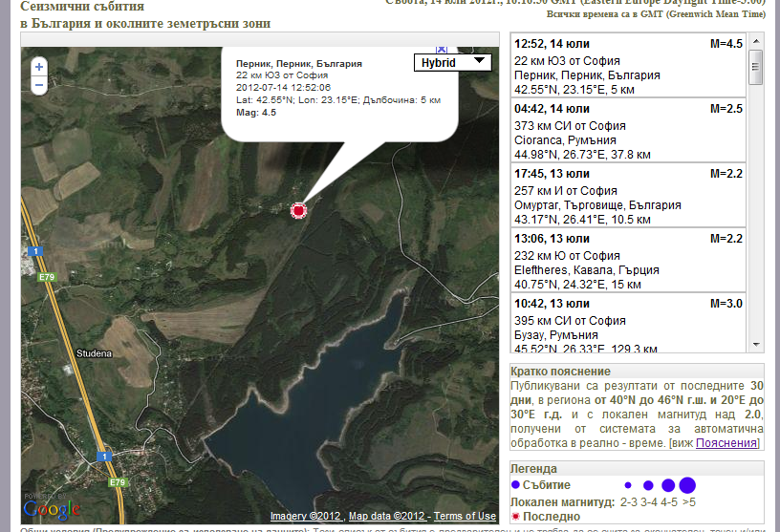Viewport: 780px width, 532px height.
Task: Click the 4-5 magnitude legend circle
Action: click(668, 485)
